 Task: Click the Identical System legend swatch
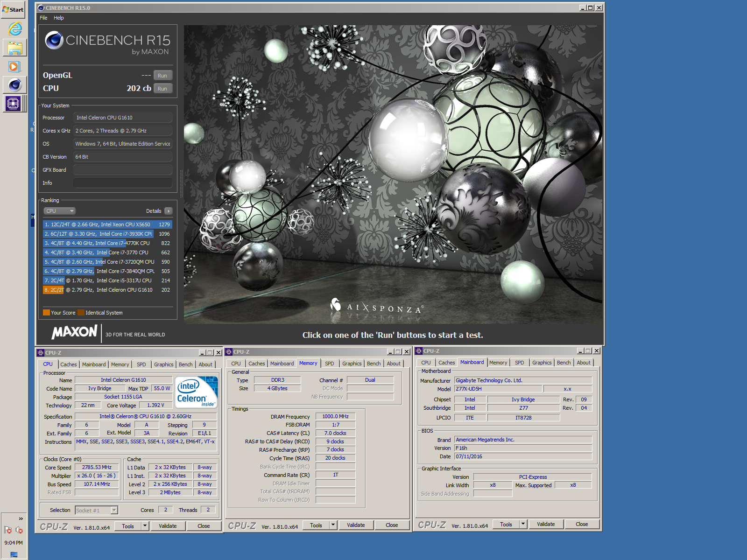[81, 313]
